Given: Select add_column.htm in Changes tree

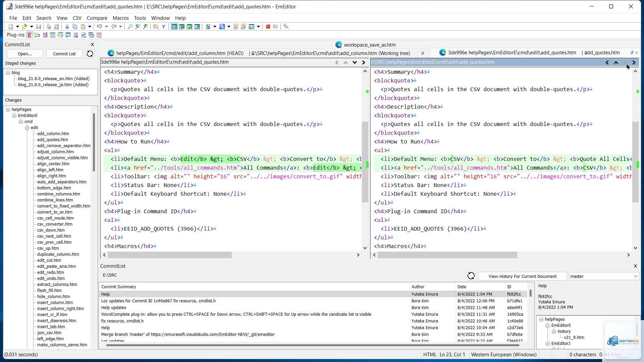Looking at the screenshot, I should (x=53, y=134).
